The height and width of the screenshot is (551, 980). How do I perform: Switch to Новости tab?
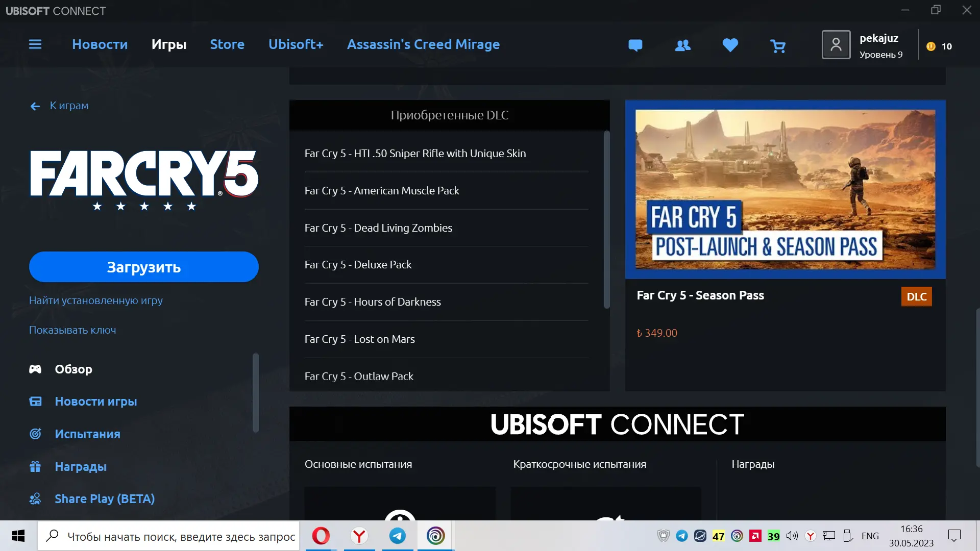[x=100, y=44]
